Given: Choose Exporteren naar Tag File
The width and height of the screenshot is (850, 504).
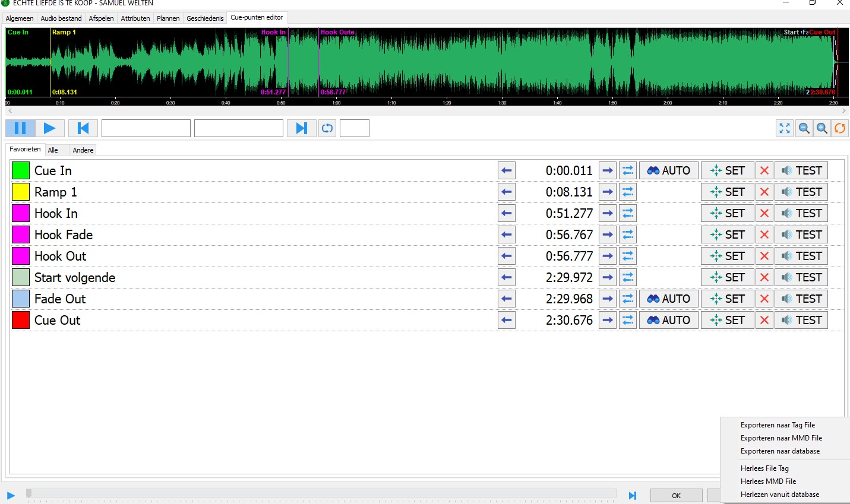Looking at the screenshot, I should pos(778,425).
